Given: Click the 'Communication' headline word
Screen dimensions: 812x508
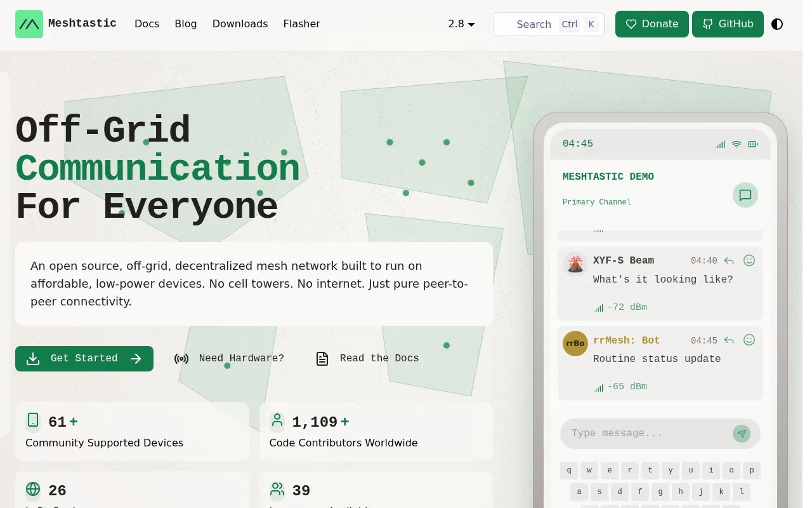Looking at the screenshot, I should pyautogui.click(x=157, y=169).
